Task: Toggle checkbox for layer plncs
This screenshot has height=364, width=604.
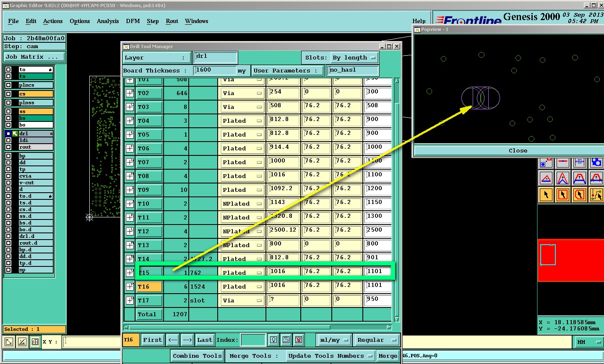Action: coord(8,85)
